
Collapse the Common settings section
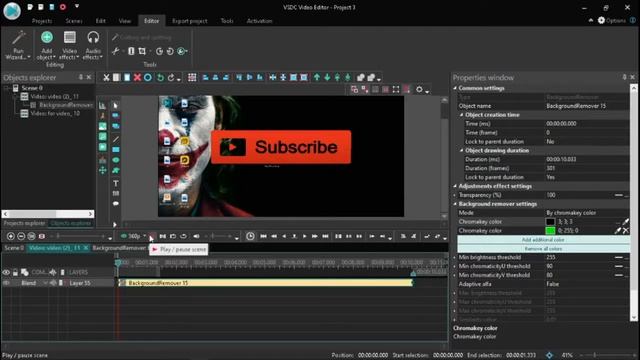455,88
